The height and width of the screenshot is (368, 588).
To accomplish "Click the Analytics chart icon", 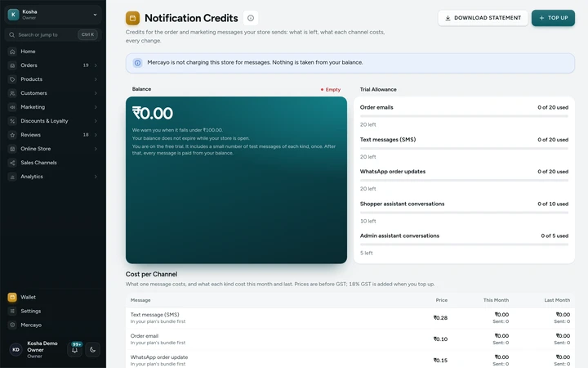I will click(x=12, y=177).
